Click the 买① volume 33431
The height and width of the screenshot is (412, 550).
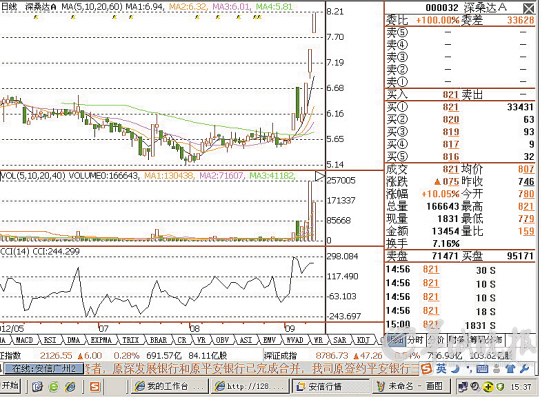[x=520, y=107]
